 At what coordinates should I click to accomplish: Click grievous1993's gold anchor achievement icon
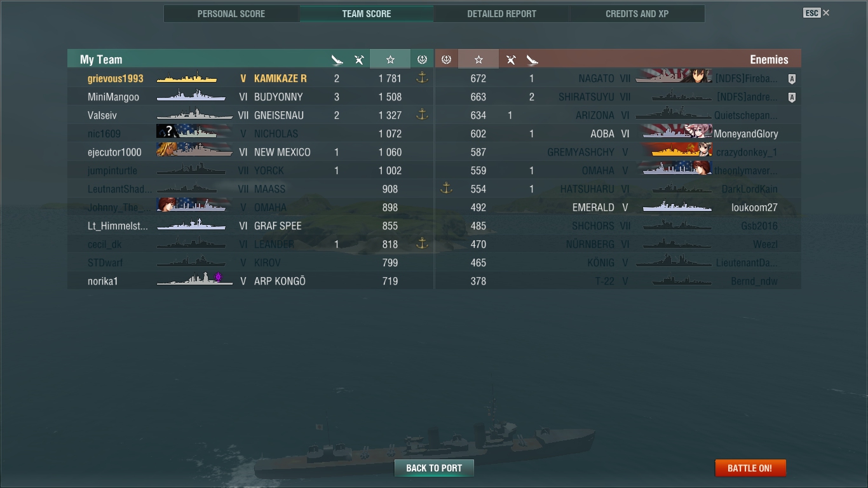point(422,78)
